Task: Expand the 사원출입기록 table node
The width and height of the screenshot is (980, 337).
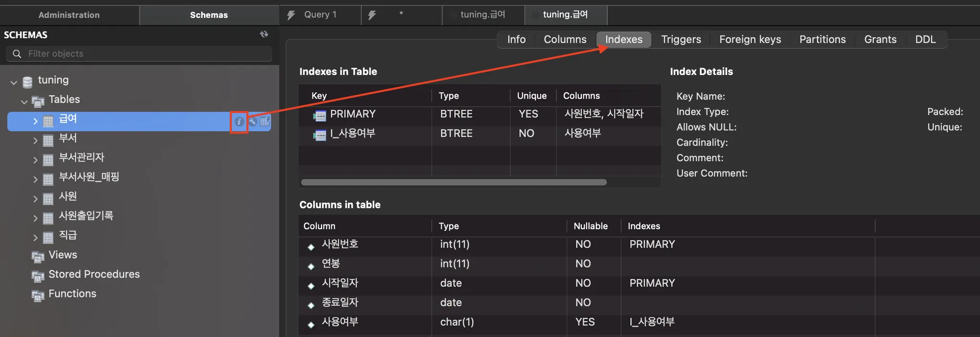Action: click(35, 218)
